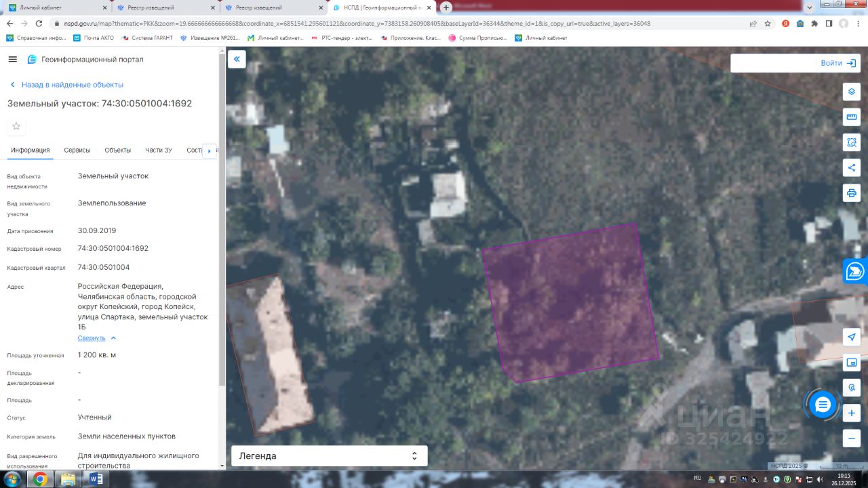Click the Геоинформационный портал logo
This screenshot has width=868, height=488.
(85, 60)
